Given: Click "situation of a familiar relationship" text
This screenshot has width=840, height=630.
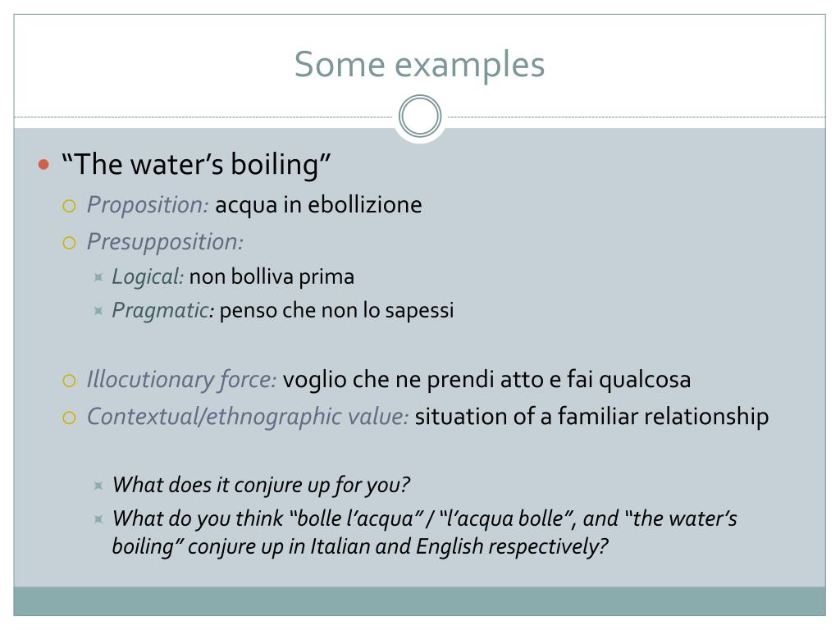Looking at the screenshot, I should (x=592, y=417).
